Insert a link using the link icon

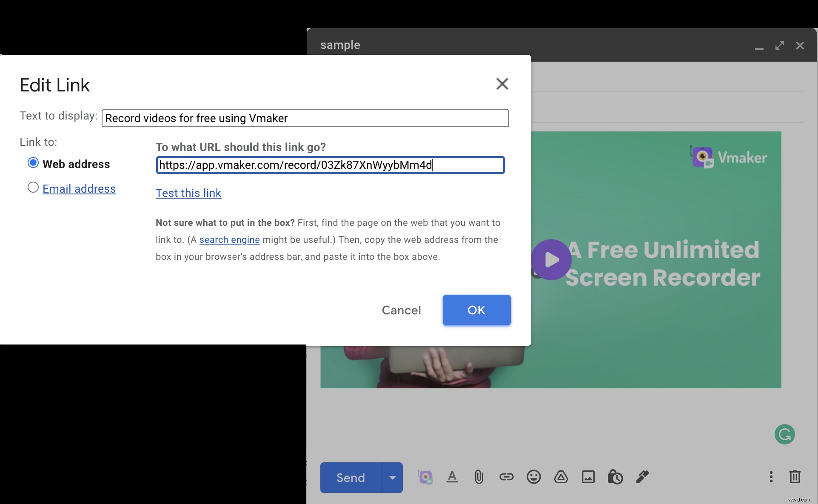pos(506,477)
